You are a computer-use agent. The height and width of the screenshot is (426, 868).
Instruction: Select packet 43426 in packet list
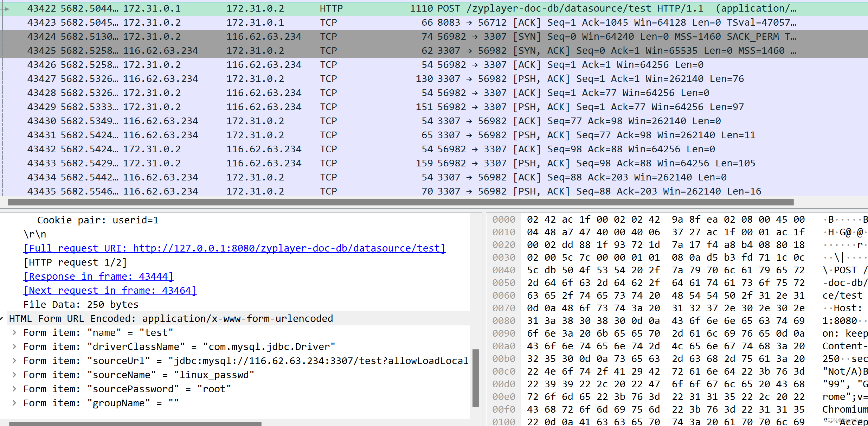tap(434, 65)
